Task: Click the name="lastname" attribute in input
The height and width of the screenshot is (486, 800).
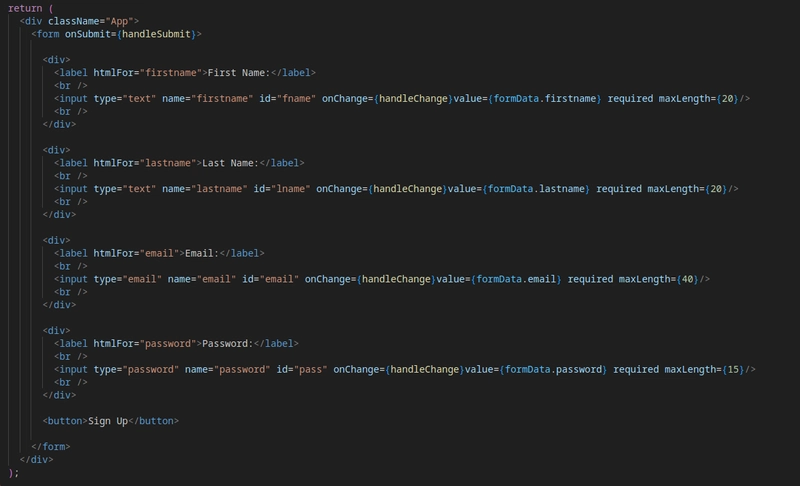Action: (205, 189)
